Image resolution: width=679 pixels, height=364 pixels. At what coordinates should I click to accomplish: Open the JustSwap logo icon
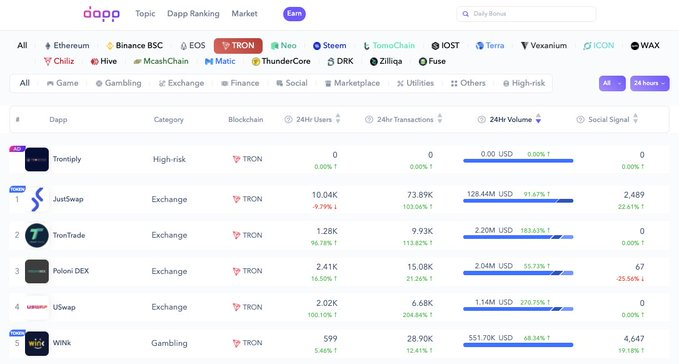(37, 199)
